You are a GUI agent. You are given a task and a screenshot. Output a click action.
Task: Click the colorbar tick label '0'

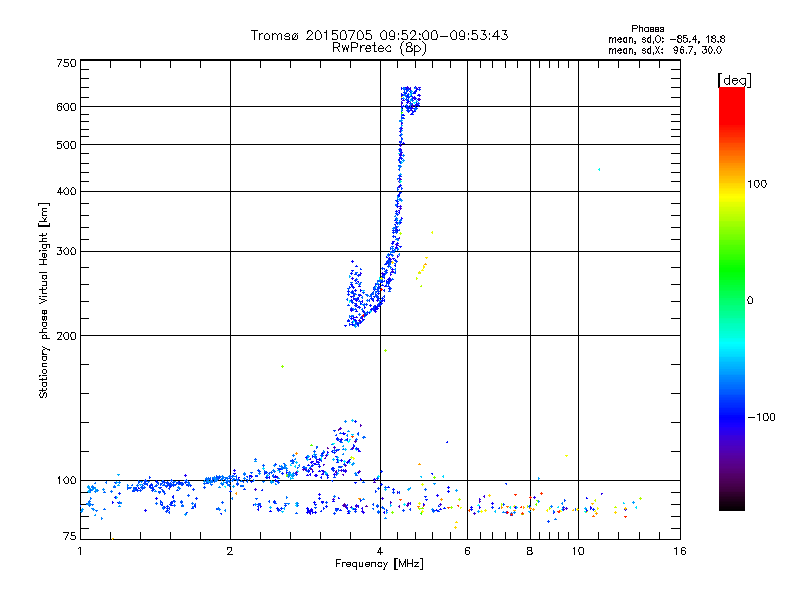750,300
